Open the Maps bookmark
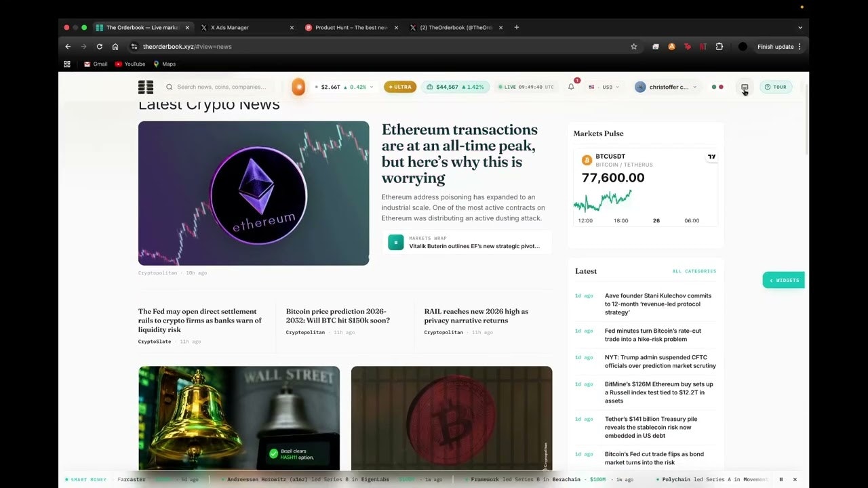Screen dimensions: 868x488 click(164, 64)
